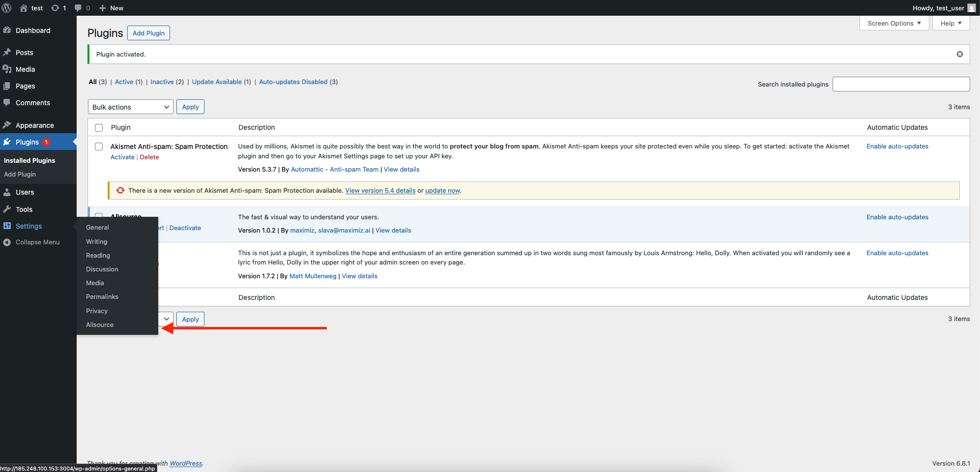Click the WordPress logo icon
Viewport: 980px width, 472px height.
(x=7, y=8)
